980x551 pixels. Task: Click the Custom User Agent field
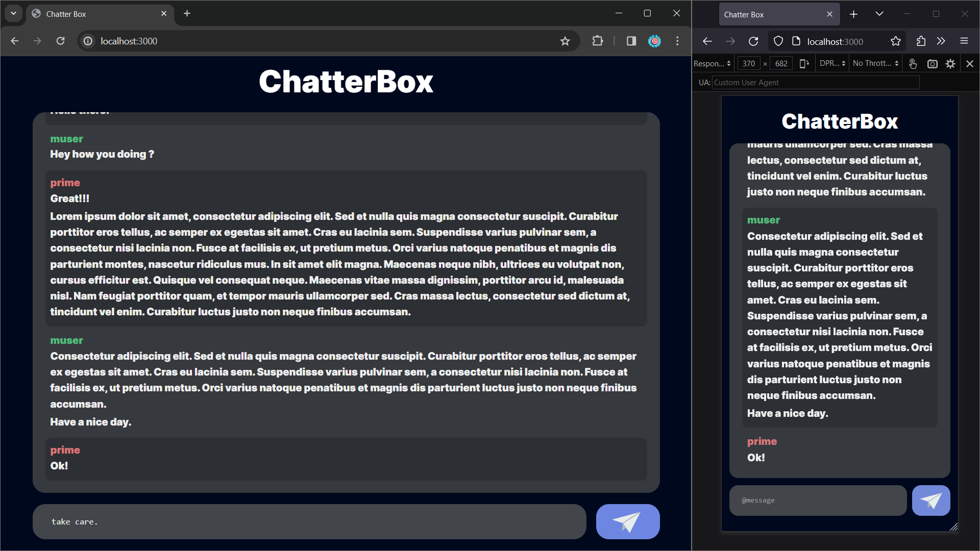[815, 83]
